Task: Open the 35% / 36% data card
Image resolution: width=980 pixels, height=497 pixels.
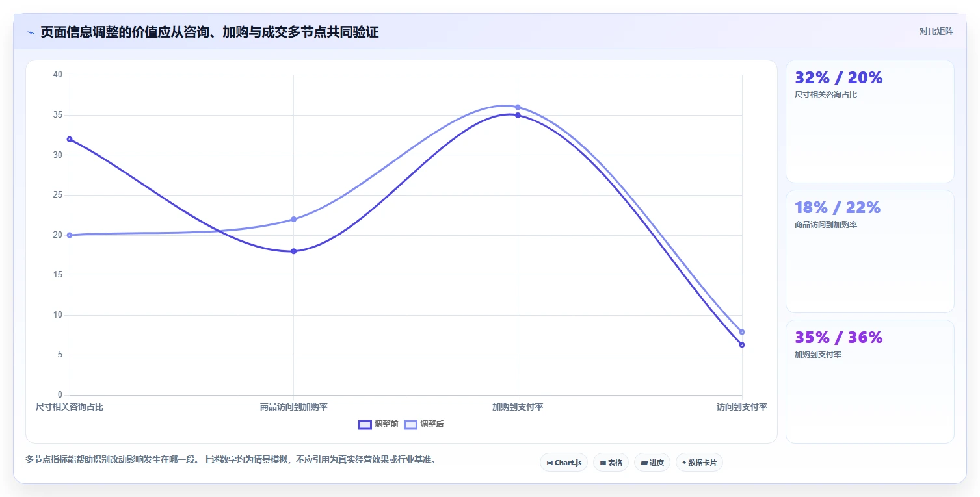Action: pos(870,381)
